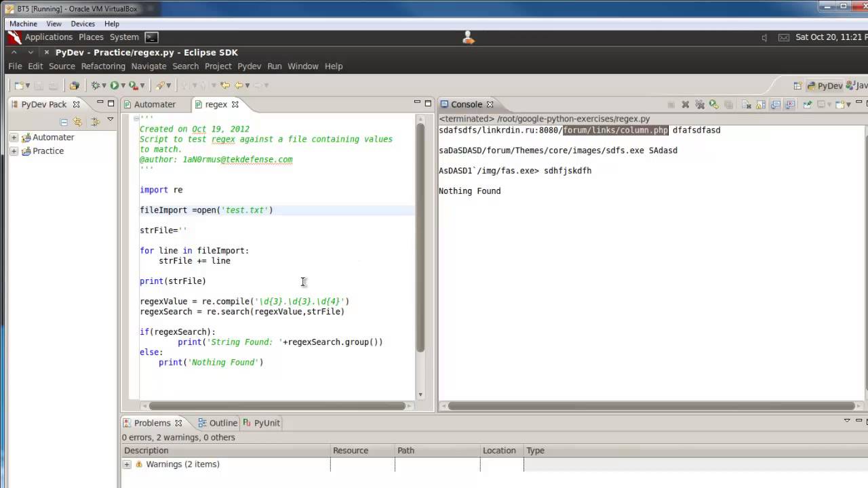Open the Search dropdown arrow
This screenshot has height=488, width=868.
168,85
